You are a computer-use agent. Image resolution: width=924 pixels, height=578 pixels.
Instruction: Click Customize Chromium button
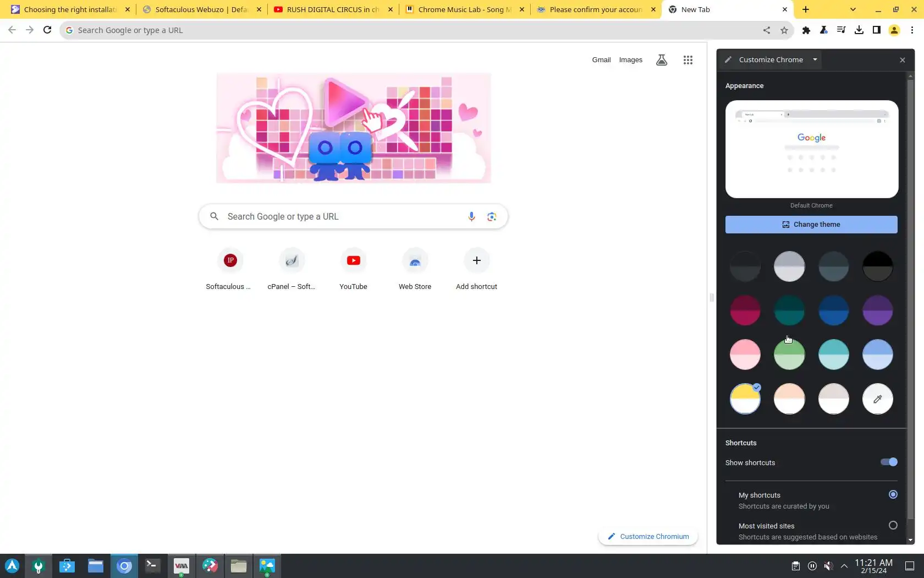pyautogui.click(x=648, y=537)
